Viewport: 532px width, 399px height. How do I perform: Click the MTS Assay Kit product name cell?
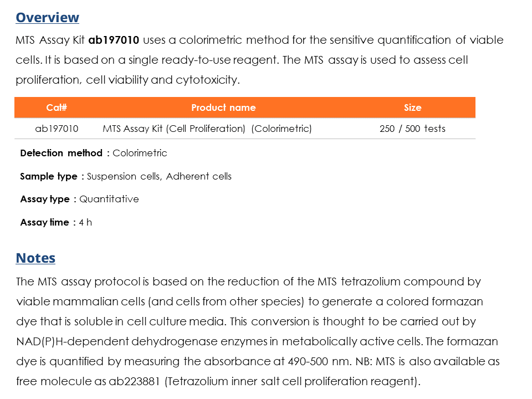tap(207, 129)
